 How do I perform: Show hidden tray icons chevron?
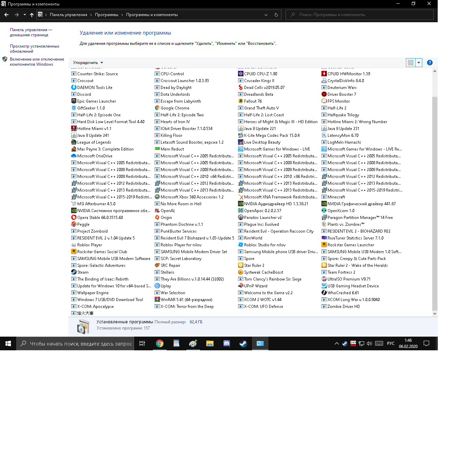(336, 343)
